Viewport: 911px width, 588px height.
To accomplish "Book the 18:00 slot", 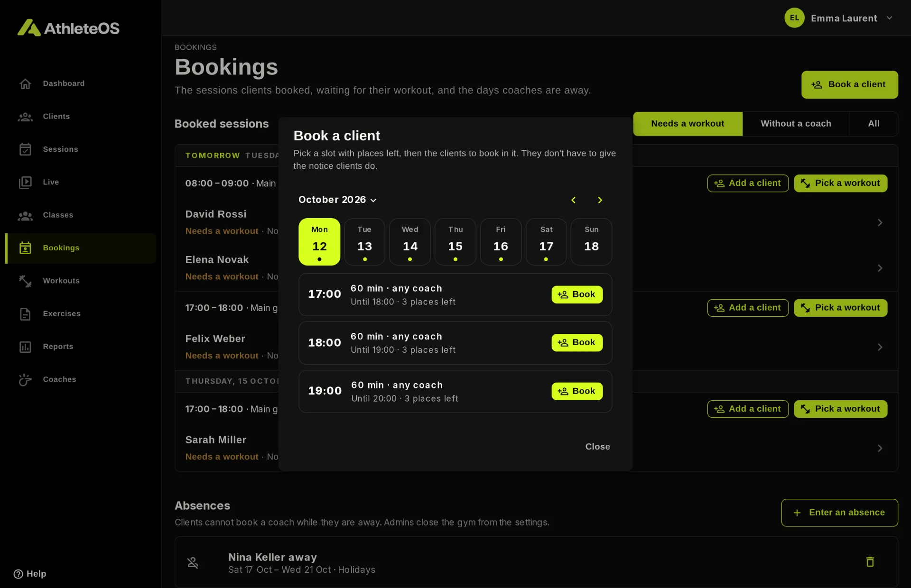I will [577, 342].
